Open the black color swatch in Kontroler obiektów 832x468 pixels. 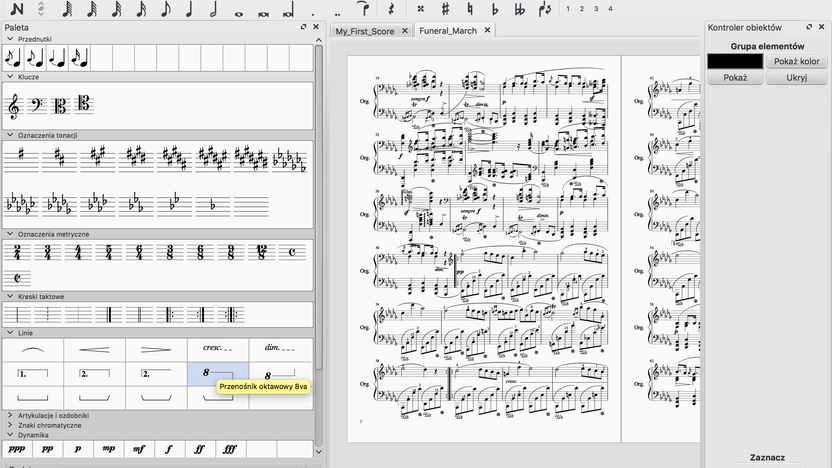(735, 62)
